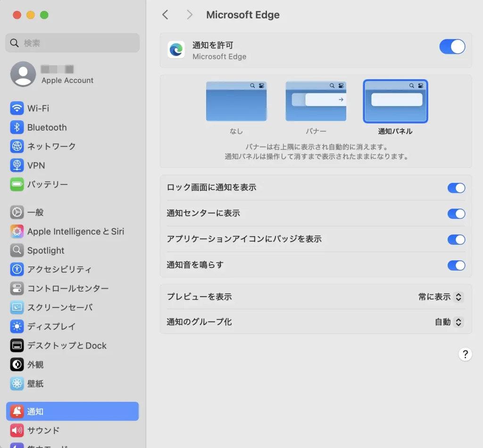Open the バッテリー battery icon
This screenshot has width=483, height=448.
(x=17, y=184)
